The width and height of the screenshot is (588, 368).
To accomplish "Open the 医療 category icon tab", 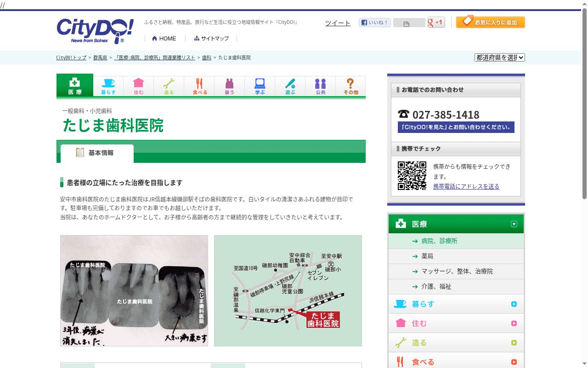I will click(75, 85).
